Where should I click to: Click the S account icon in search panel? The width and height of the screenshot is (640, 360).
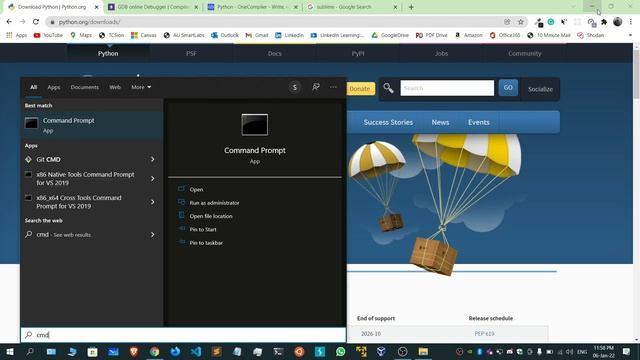tap(295, 87)
